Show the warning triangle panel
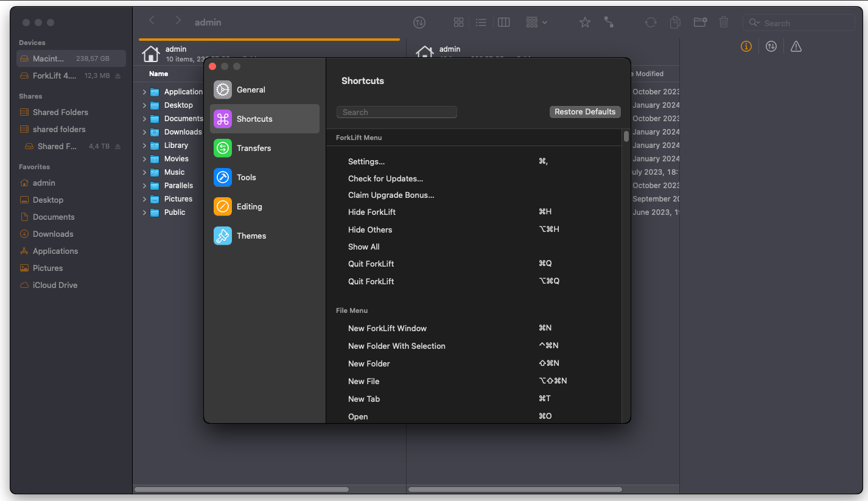This screenshot has height=501, width=868. [x=796, y=47]
